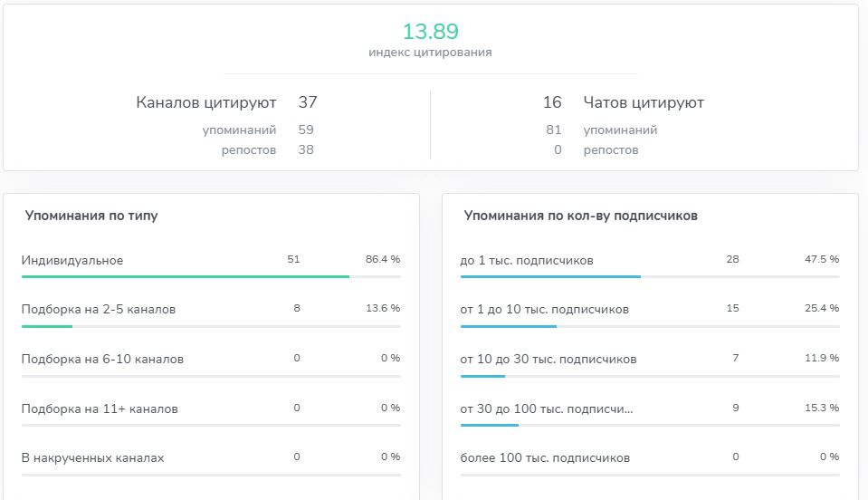Click the "Упоминания по типу" panel title
This screenshot has width=868, height=500.
pos(91,216)
